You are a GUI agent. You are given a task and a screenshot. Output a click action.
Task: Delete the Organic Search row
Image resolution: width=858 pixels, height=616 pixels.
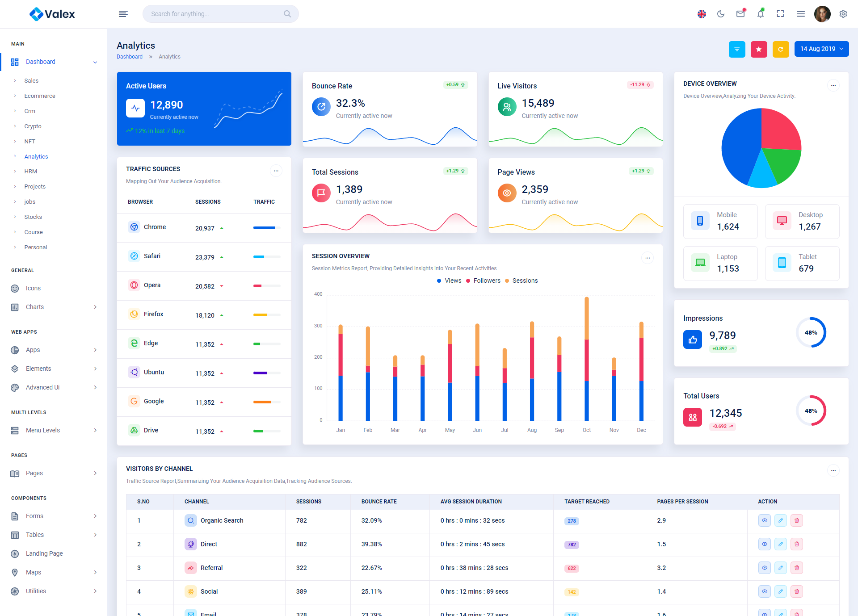tap(797, 520)
